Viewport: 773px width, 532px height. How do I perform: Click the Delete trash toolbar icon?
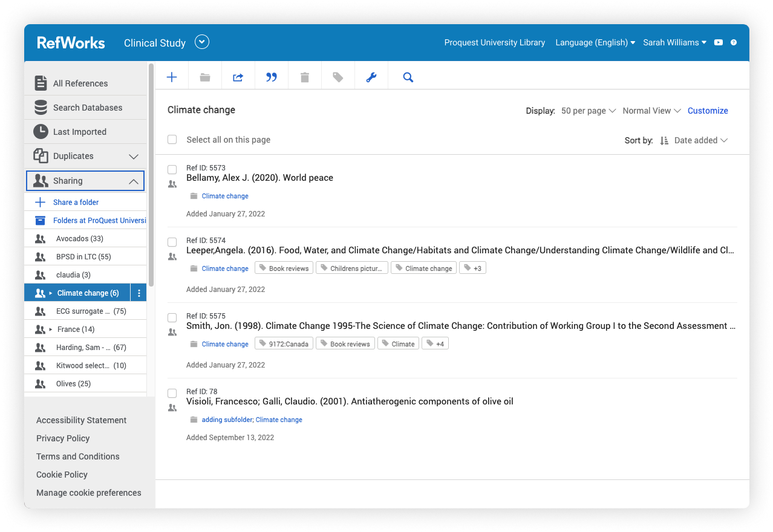tap(305, 77)
